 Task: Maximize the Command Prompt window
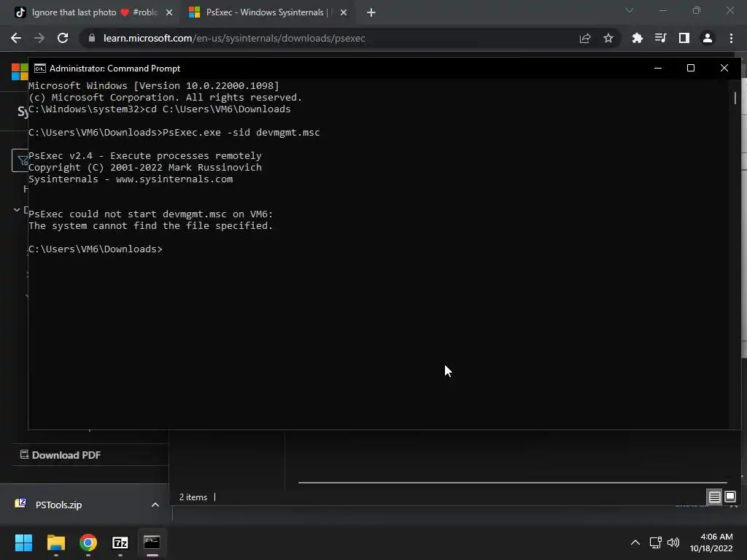pyautogui.click(x=691, y=68)
